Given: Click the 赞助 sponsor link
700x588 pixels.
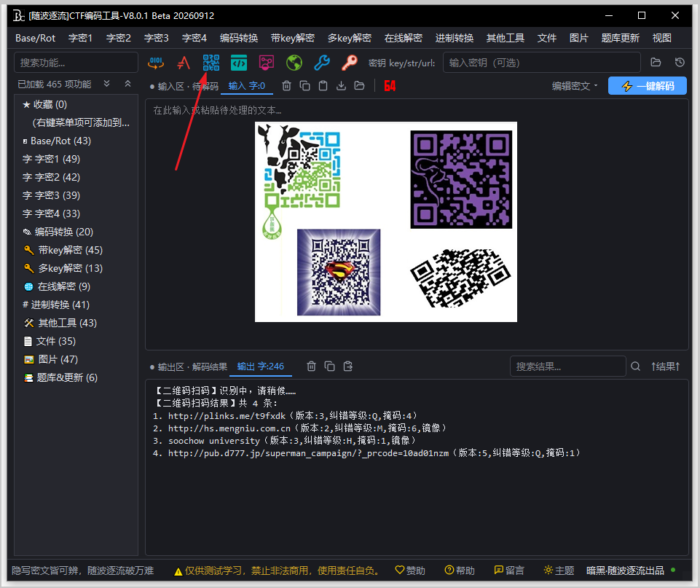Looking at the screenshot, I should [x=410, y=570].
